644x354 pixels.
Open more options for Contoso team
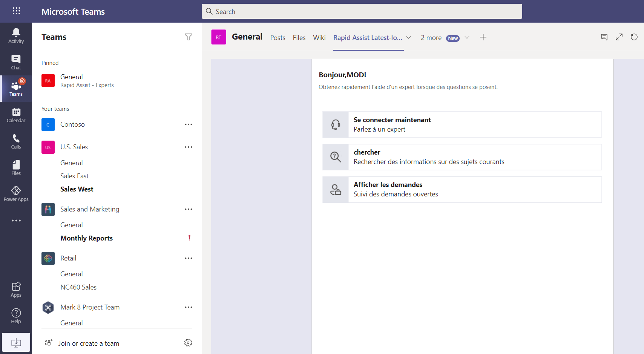[x=189, y=124]
